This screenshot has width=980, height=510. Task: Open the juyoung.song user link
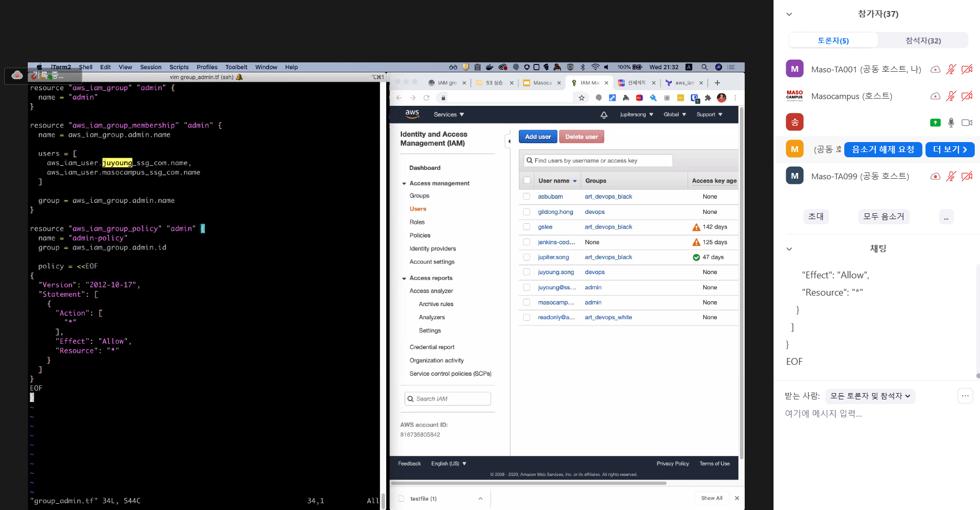556,273
